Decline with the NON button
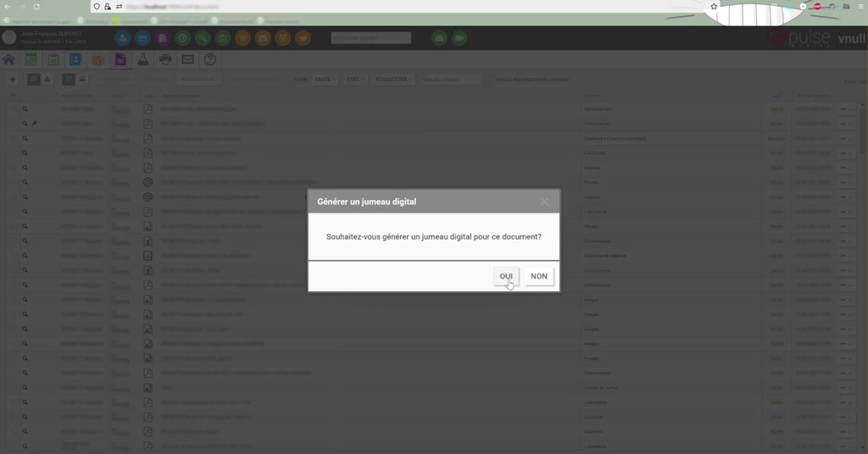This screenshot has width=868, height=454. [538, 276]
